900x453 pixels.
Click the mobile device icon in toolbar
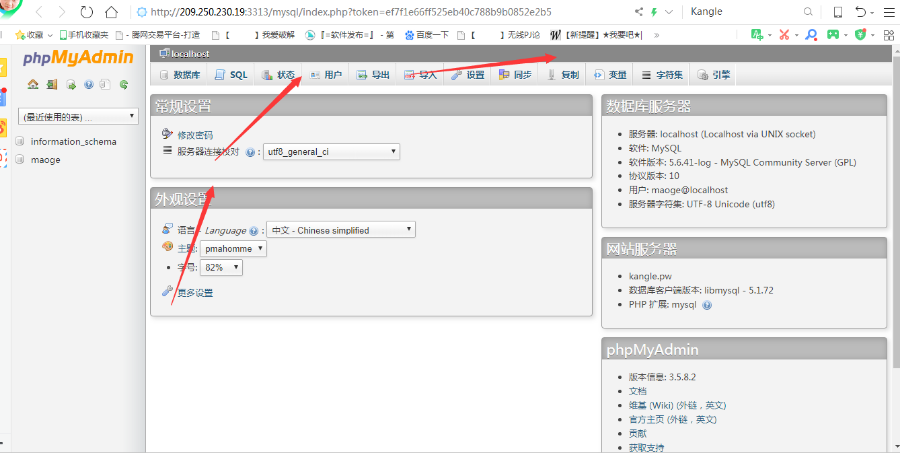tap(838, 11)
